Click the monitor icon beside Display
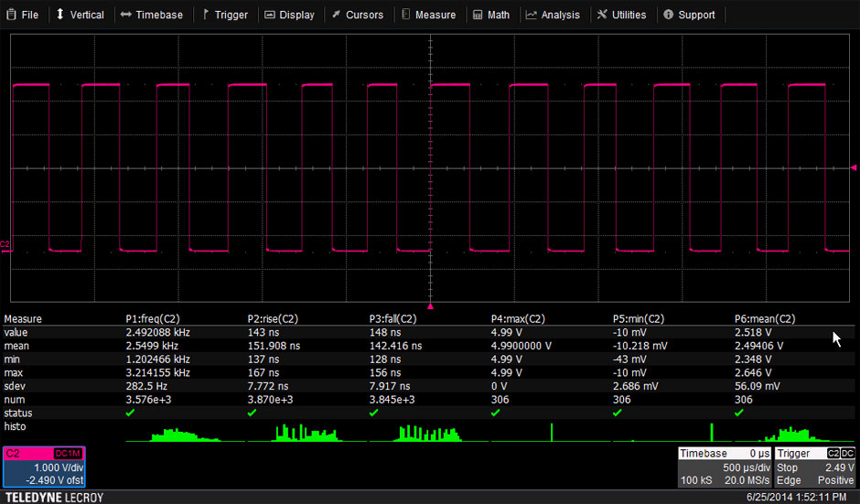The width and height of the screenshot is (860, 504). point(269,15)
